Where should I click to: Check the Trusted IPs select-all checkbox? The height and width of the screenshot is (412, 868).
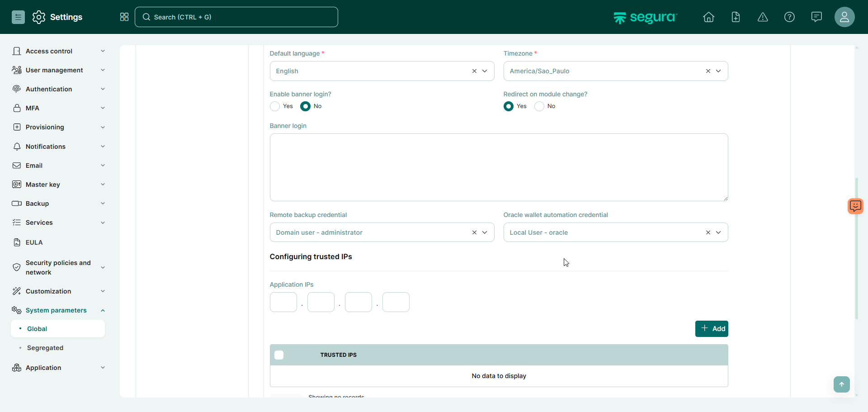[x=279, y=355]
